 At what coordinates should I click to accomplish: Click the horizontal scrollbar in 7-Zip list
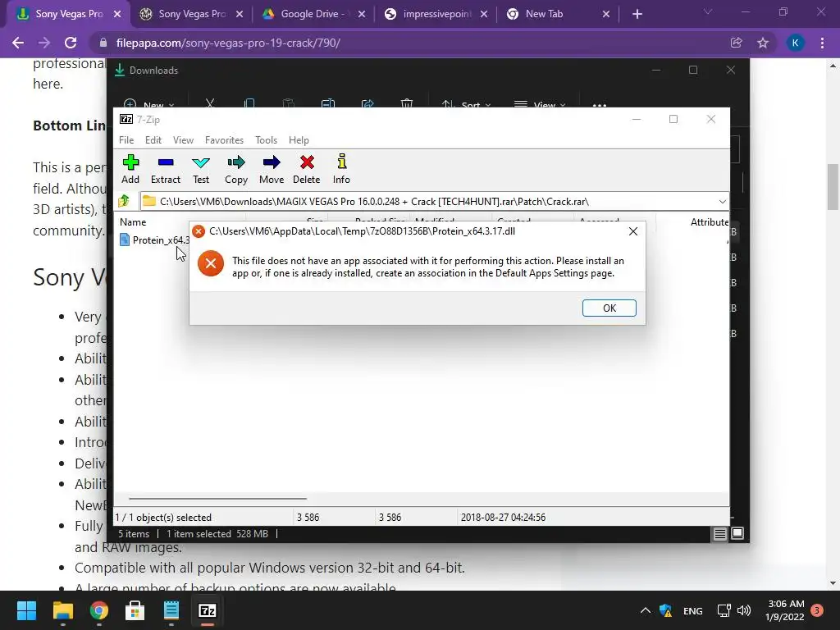point(217,498)
